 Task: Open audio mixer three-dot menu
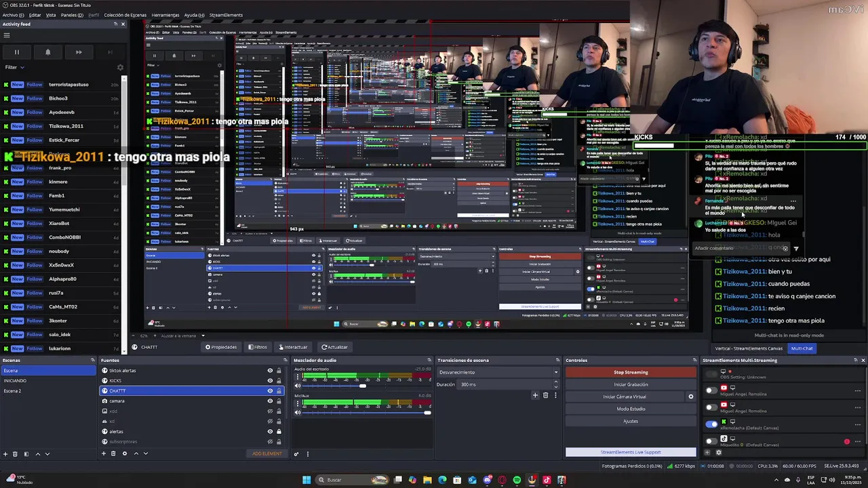307,453
